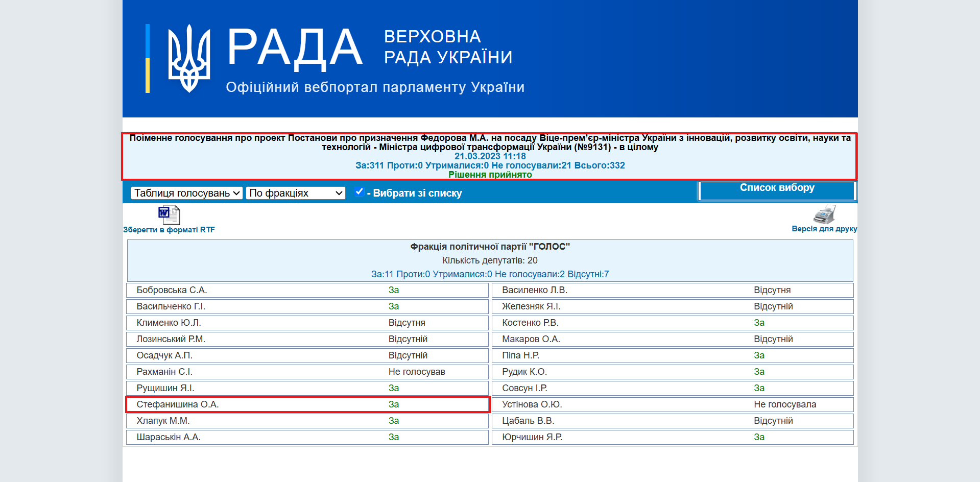The height and width of the screenshot is (482, 980).
Task: Select deputy 'Васильченко Г.І.'
Action: click(171, 306)
